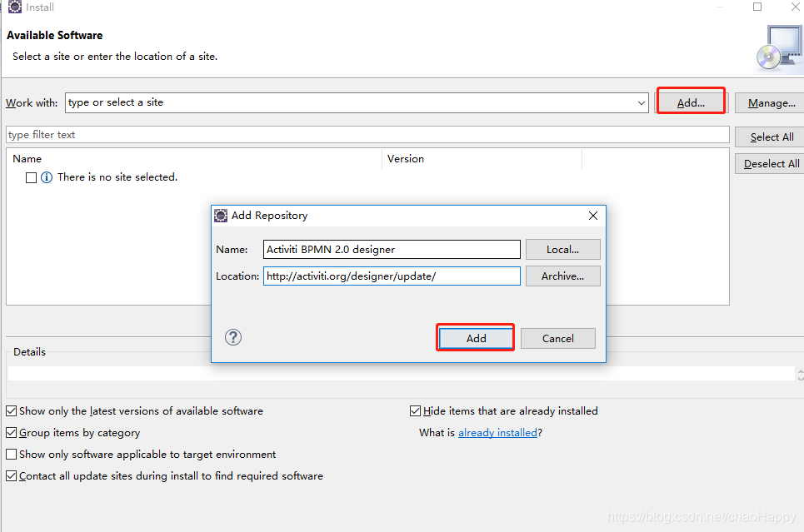Select 'There is no site selected.' row
This screenshot has width=804, height=532.
point(117,177)
